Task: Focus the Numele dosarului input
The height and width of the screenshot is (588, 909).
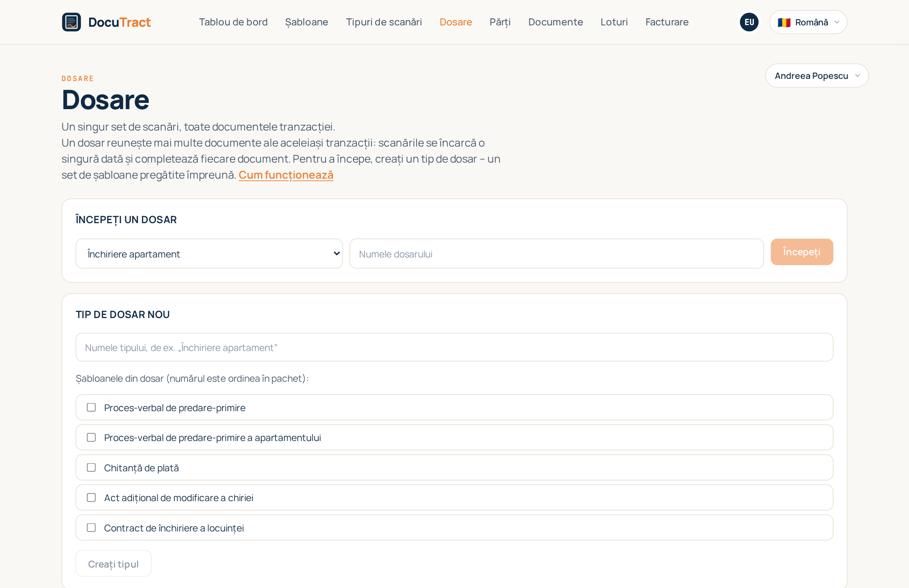Action: click(x=557, y=253)
